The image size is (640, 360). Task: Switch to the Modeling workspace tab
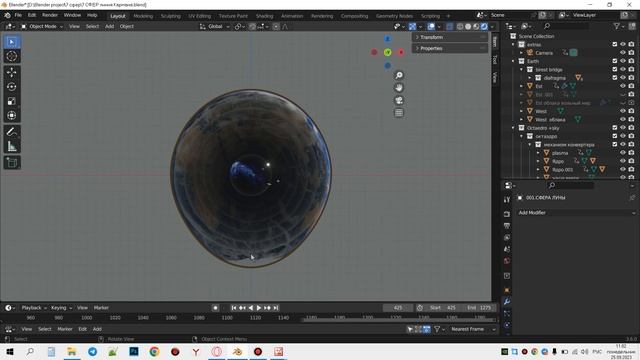tap(143, 16)
